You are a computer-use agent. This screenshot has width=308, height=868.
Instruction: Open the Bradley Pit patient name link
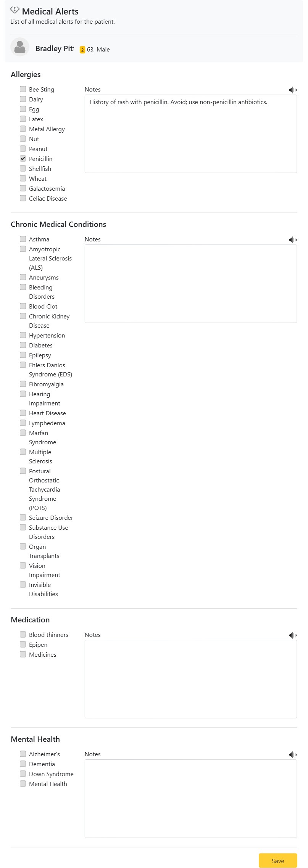tap(54, 48)
